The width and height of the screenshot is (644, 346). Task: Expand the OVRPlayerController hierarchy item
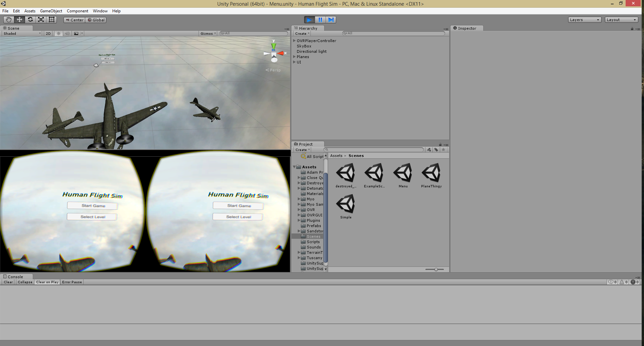[x=294, y=41]
